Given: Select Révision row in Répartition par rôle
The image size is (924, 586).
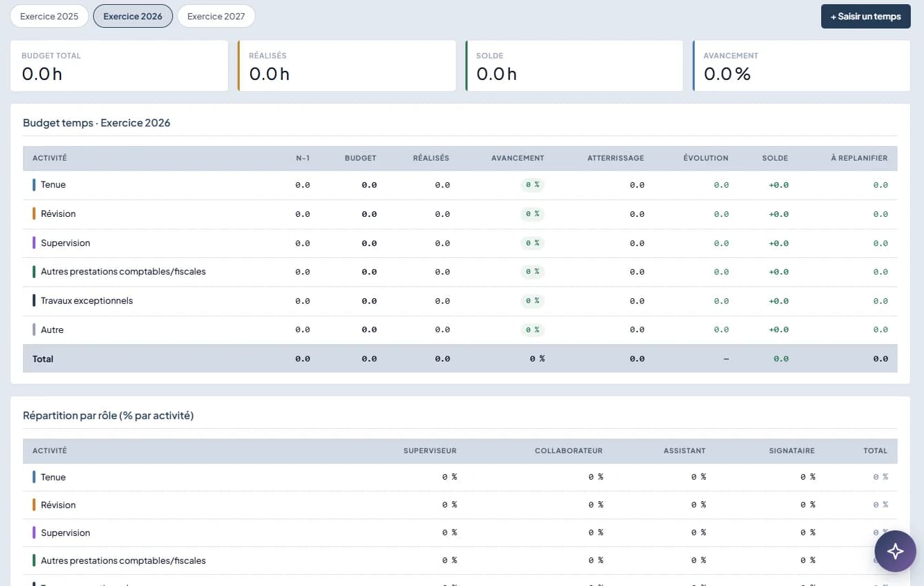Looking at the screenshot, I should point(460,505).
